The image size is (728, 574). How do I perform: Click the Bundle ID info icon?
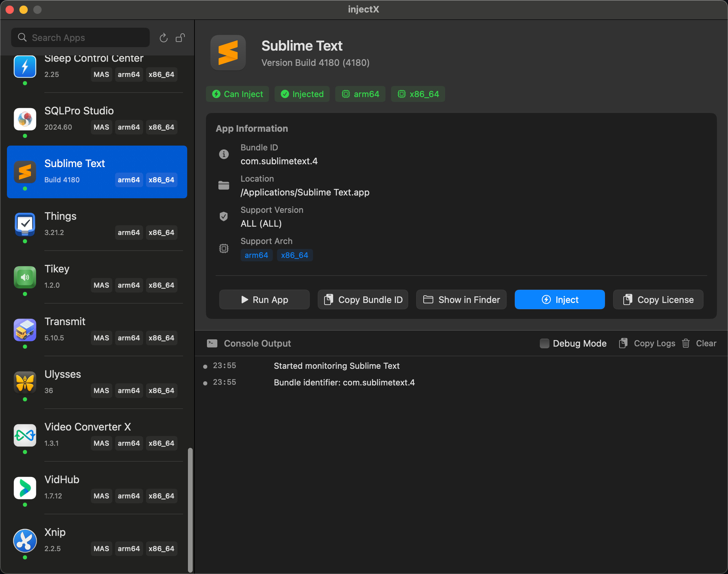tap(224, 154)
